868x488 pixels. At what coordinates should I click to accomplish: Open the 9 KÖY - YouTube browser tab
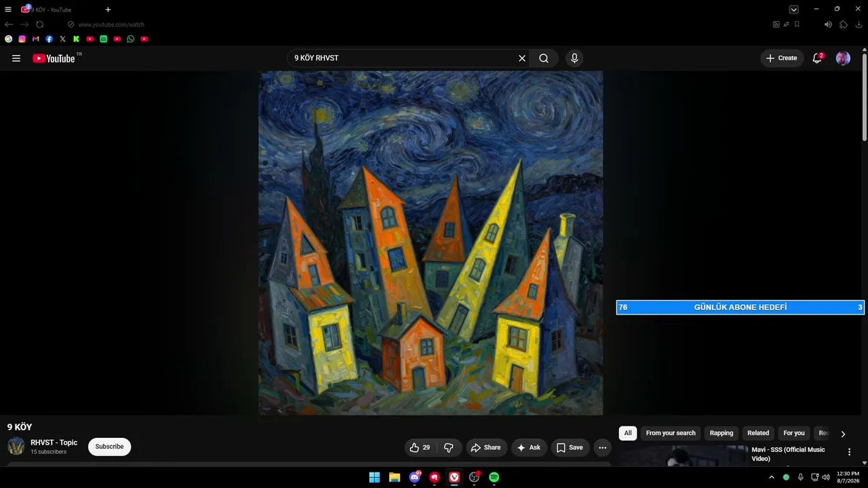pyautogui.click(x=51, y=9)
